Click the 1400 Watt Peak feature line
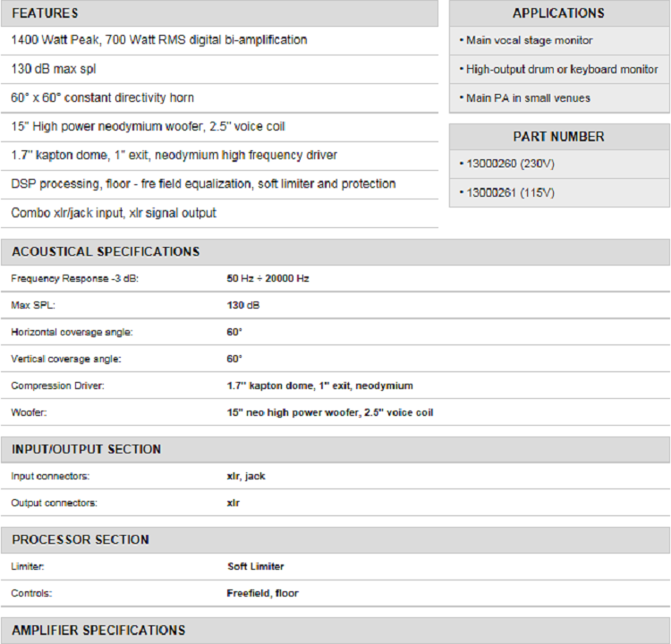 point(159,40)
